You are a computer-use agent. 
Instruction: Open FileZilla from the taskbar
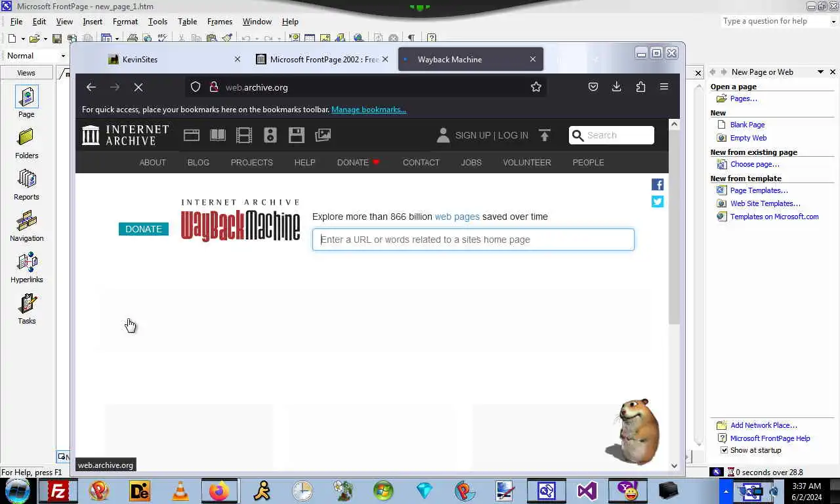click(x=58, y=491)
